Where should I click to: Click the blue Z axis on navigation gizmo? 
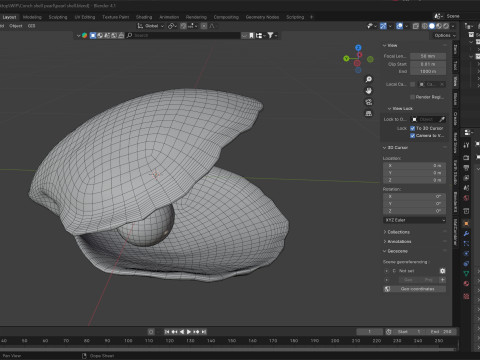click(x=358, y=48)
